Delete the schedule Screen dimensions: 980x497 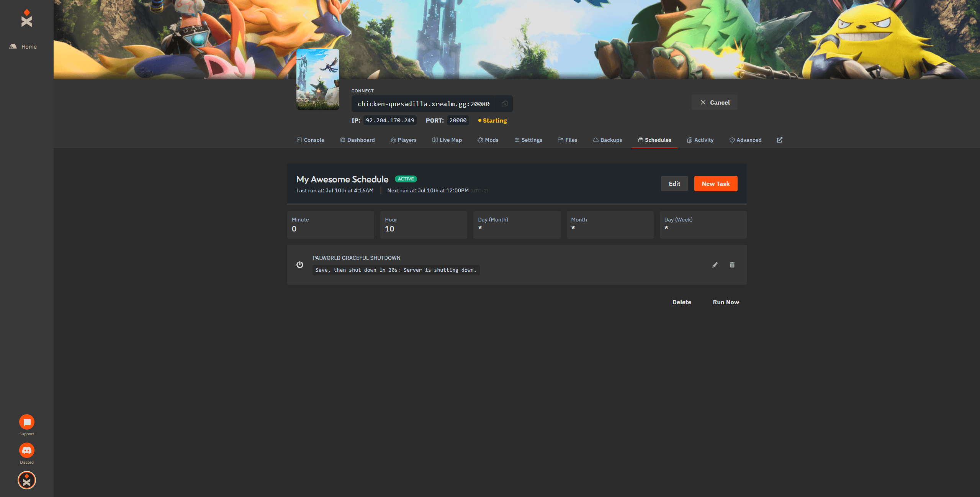682,302
